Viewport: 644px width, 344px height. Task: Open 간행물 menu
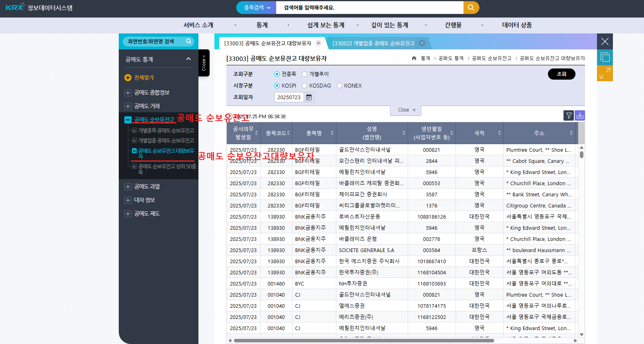(453, 25)
